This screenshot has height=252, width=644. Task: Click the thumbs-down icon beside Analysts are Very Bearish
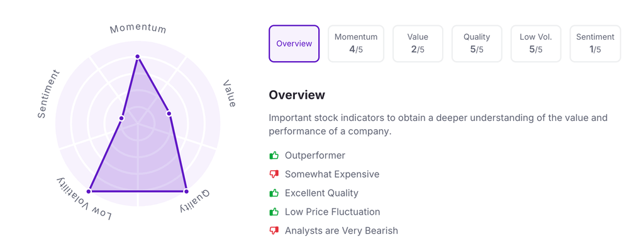[x=274, y=231]
